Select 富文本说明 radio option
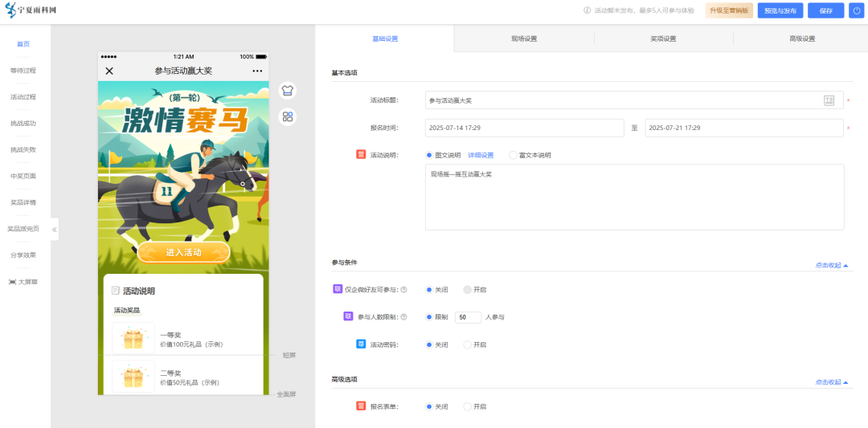This screenshot has height=428, width=868. (513, 156)
